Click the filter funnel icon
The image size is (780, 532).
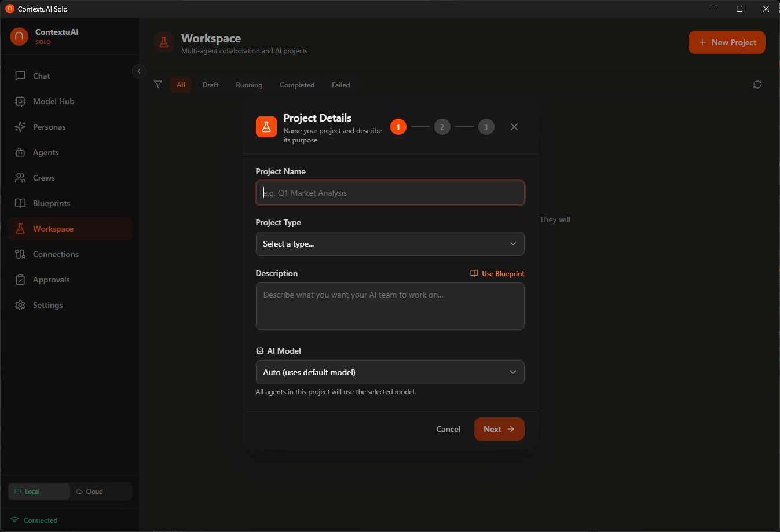pyautogui.click(x=158, y=85)
